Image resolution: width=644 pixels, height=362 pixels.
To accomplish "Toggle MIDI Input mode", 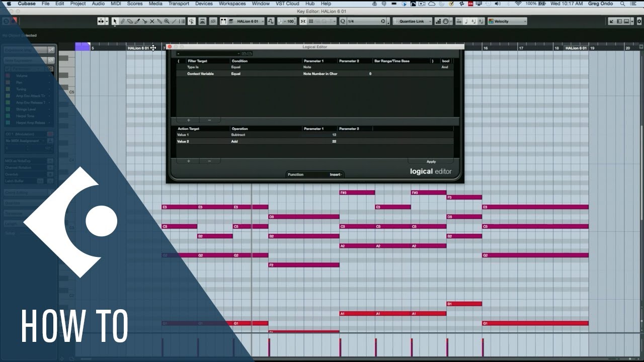I will [445, 21].
